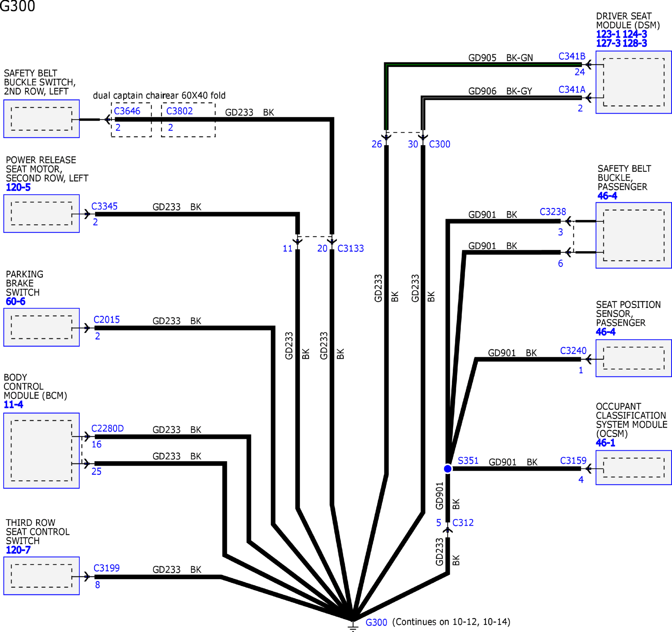The image size is (672, 632).
Task: Open the 120-7 third row switch link
Action: [x=18, y=550]
